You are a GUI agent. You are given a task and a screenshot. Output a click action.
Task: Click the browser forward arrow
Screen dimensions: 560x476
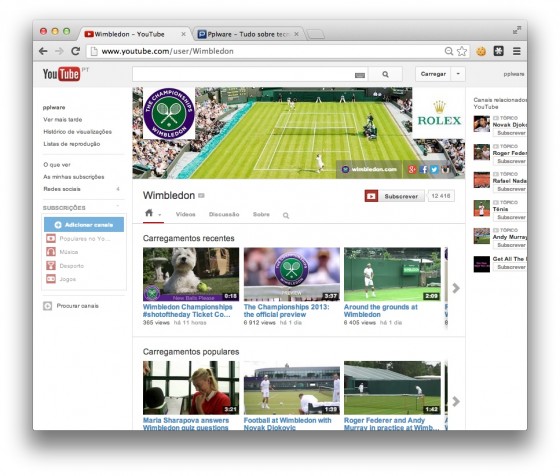point(59,51)
